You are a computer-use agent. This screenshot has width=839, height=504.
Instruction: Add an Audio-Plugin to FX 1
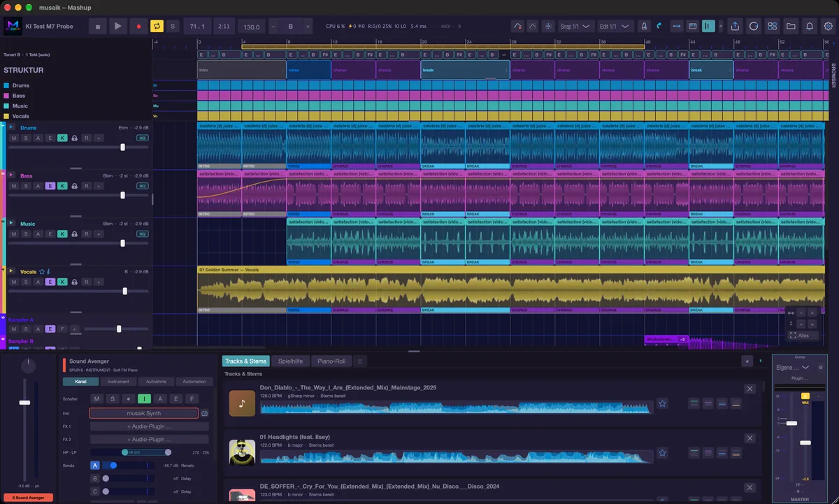pos(149,426)
